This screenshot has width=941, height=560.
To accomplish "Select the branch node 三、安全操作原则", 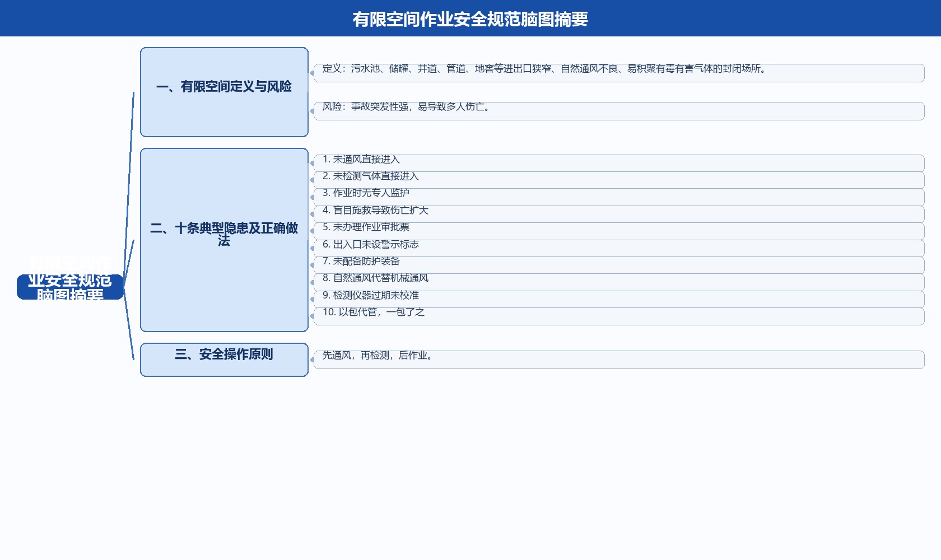I will click(x=224, y=360).
